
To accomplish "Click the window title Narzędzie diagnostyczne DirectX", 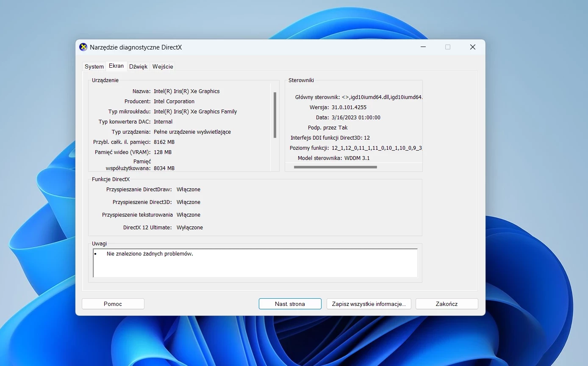I will 136,47.
